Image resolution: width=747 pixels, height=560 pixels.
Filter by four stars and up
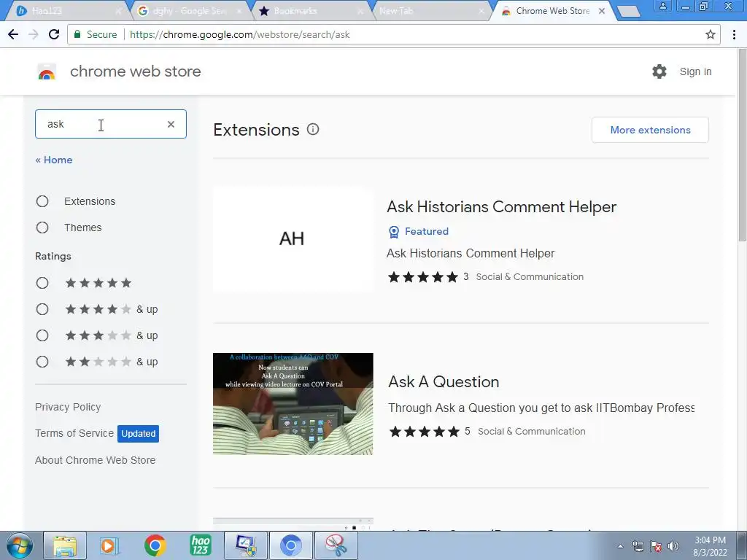click(x=42, y=309)
